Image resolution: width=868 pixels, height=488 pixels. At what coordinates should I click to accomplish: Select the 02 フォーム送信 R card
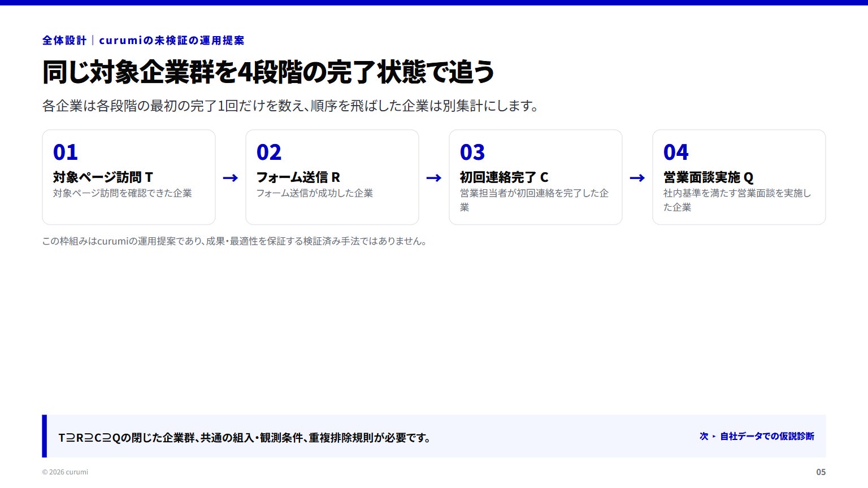click(x=332, y=177)
